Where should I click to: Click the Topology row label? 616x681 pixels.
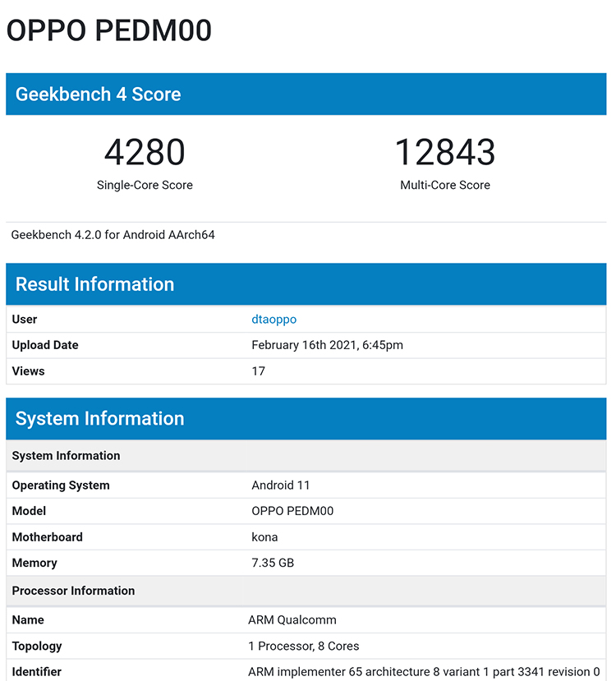tap(37, 646)
